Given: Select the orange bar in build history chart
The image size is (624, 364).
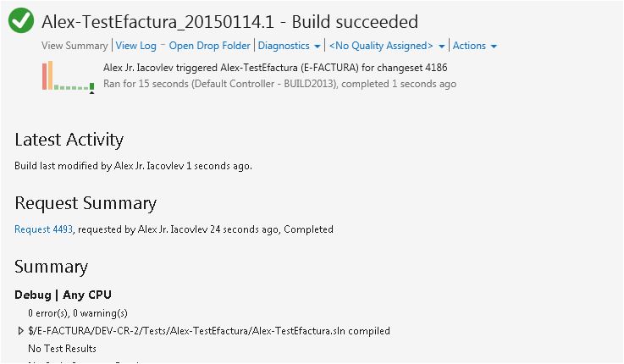Looking at the screenshot, I should (x=50, y=75).
